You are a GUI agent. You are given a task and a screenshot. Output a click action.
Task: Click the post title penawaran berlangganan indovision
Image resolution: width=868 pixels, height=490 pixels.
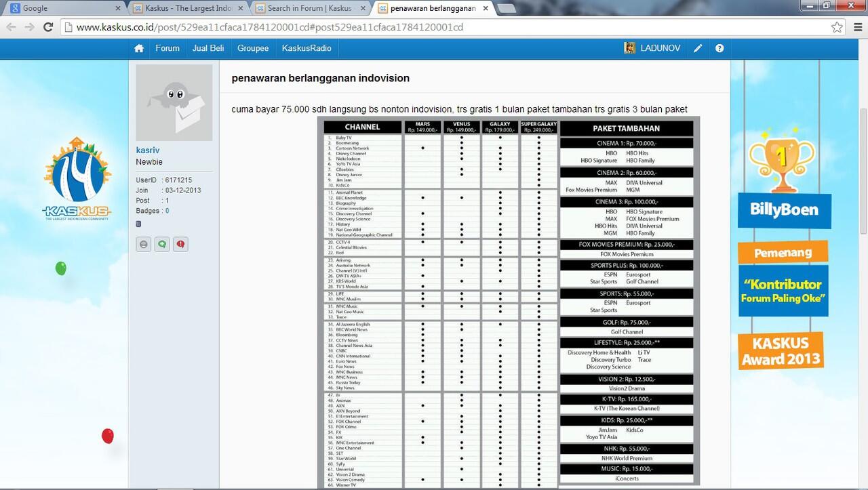pyautogui.click(x=321, y=78)
